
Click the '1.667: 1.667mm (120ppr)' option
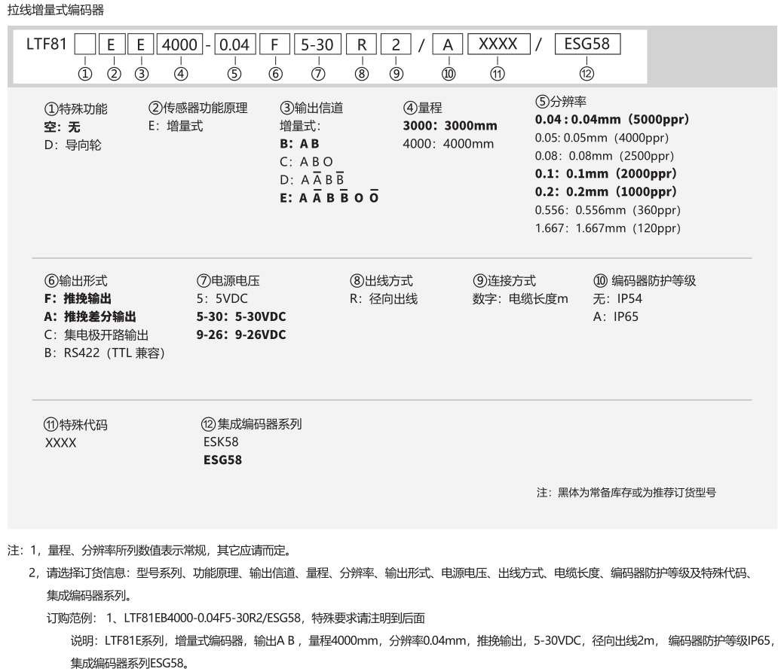click(x=608, y=228)
